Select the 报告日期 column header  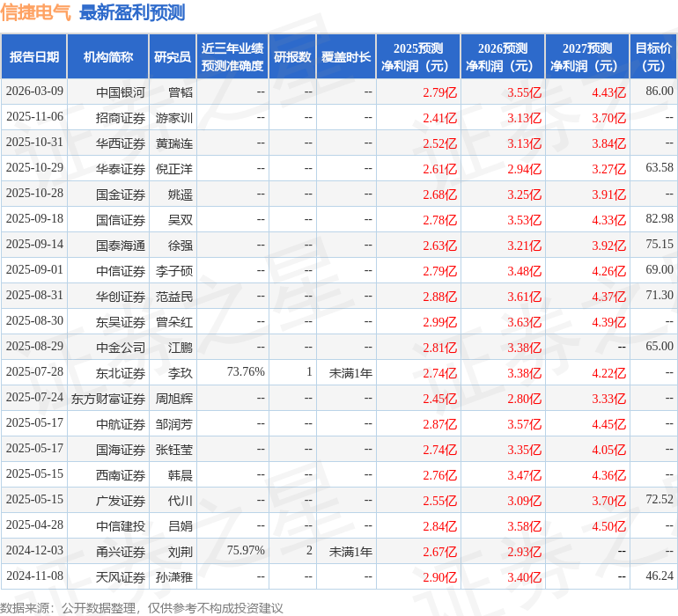[34, 56]
